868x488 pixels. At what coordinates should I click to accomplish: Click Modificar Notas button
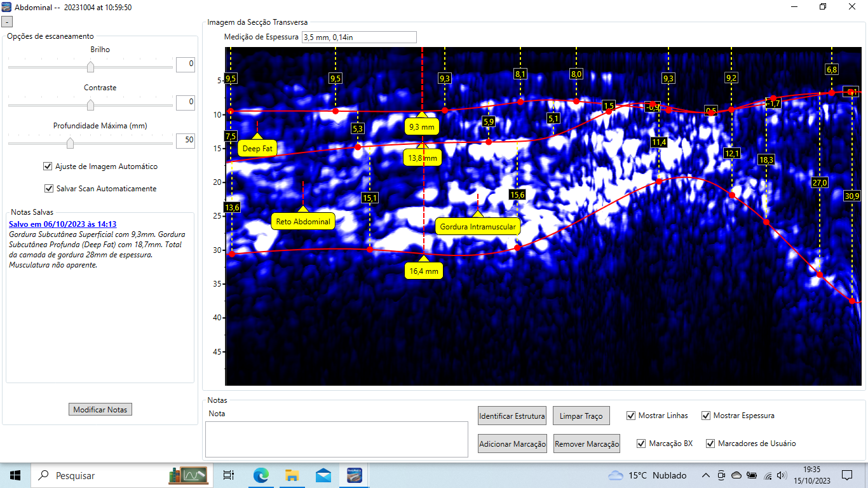[100, 410]
